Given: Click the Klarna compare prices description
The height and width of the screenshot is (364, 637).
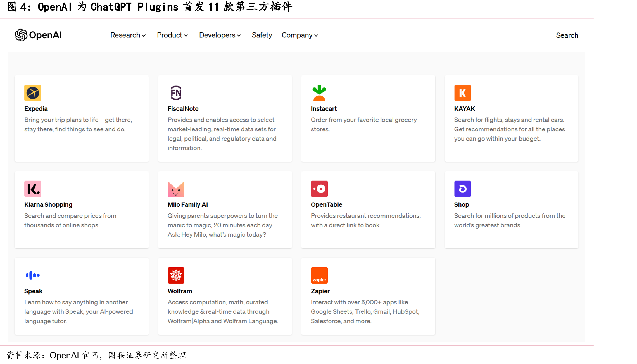Looking at the screenshot, I should tap(70, 220).
